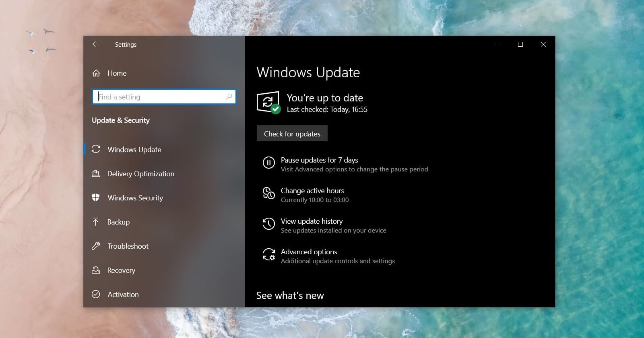Image resolution: width=644 pixels, height=338 pixels.
Task: Click the Check for updates button
Action: (292, 134)
